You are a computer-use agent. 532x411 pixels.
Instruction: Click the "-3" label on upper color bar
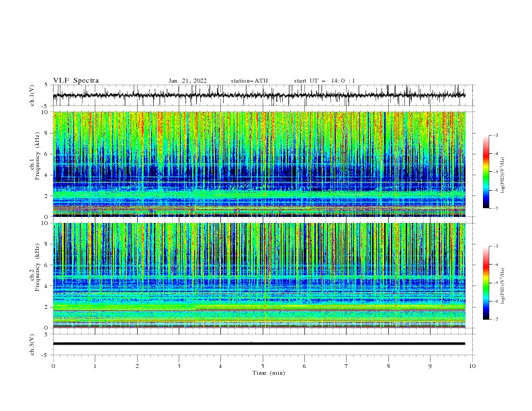point(496,135)
